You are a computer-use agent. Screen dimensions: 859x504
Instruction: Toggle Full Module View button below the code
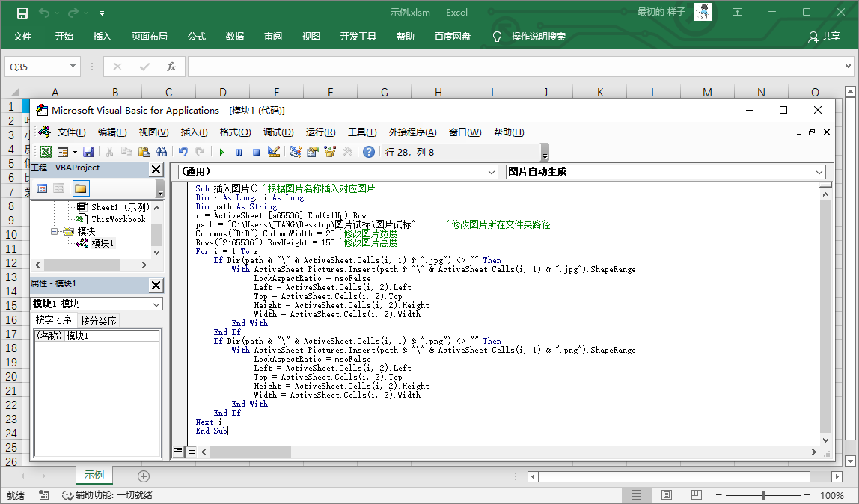pos(190,452)
